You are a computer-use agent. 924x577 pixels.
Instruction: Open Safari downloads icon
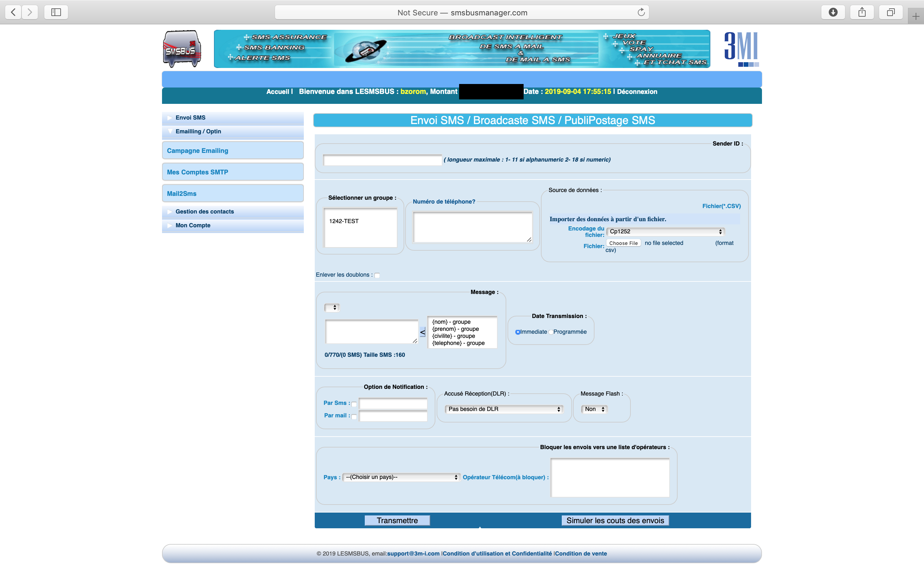click(833, 12)
